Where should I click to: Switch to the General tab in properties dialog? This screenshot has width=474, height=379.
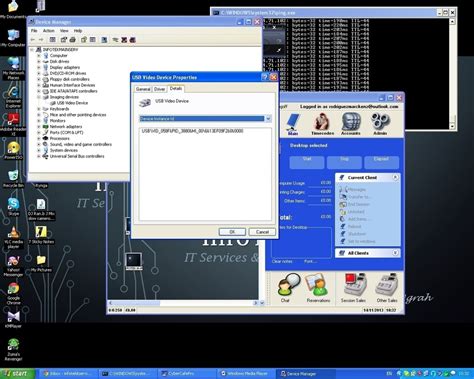click(x=143, y=89)
